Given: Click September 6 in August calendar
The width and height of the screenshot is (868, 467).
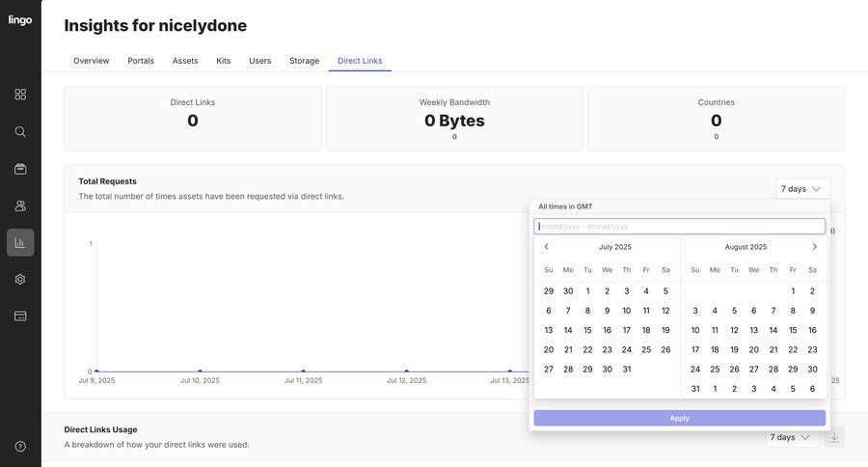Looking at the screenshot, I should pos(812,389).
